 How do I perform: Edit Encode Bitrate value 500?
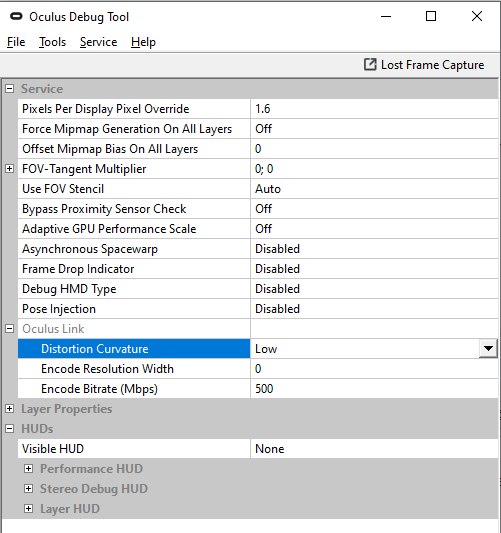click(x=374, y=389)
